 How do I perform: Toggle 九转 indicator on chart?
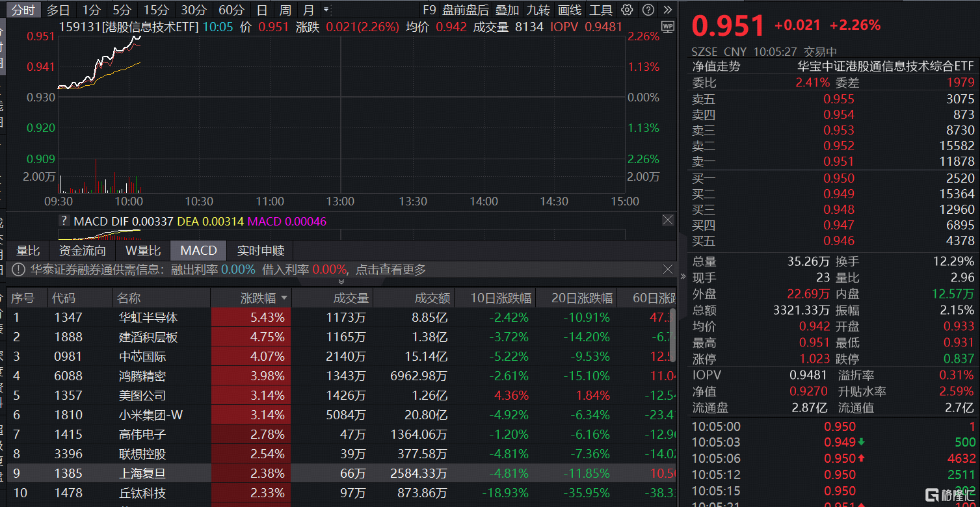[538, 10]
